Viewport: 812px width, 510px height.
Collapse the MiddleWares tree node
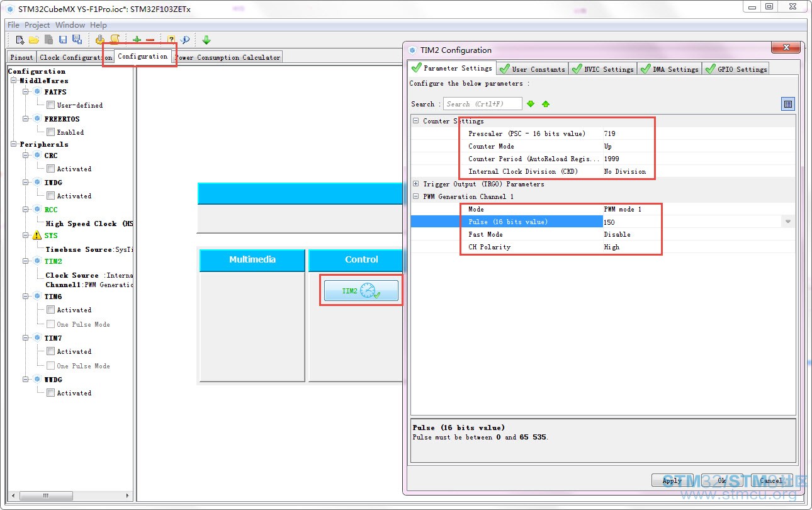tap(14, 81)
